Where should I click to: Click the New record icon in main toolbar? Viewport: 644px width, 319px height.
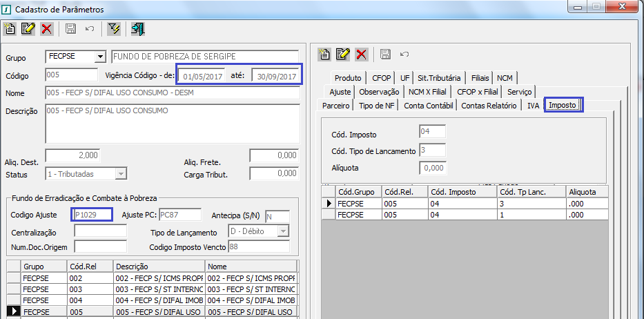coord(10,29)
